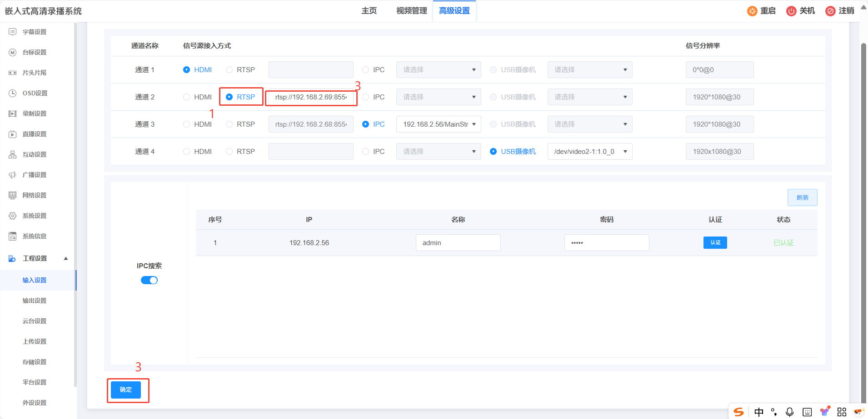Select RTSP radio for 通道 2
Viewport: 868px width, 419px height.
coord(229,97)
